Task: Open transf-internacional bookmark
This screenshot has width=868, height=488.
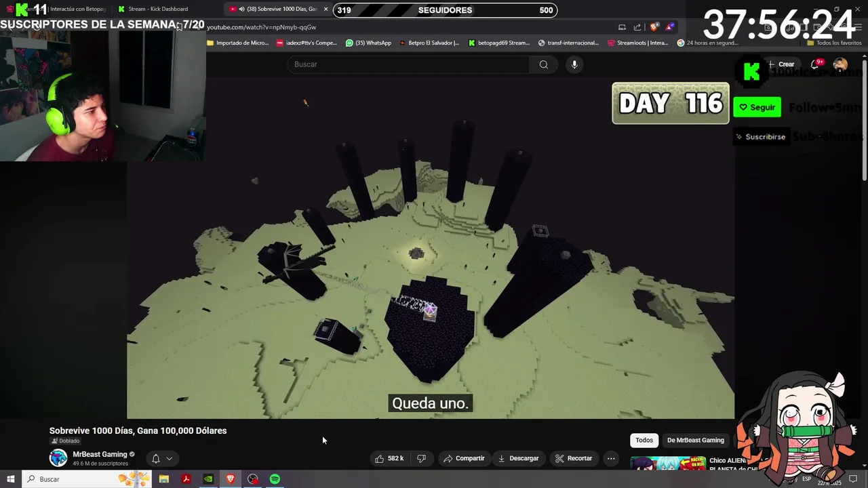Action: (568, 43)
